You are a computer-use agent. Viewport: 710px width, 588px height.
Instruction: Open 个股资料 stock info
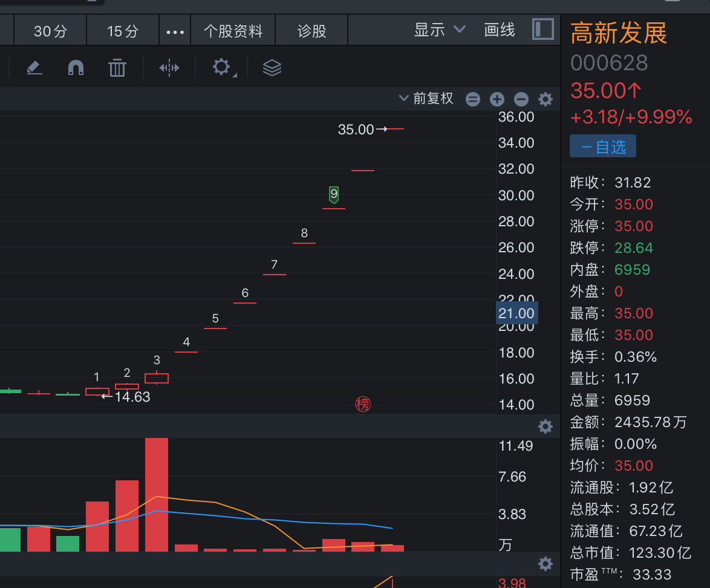pos(233,31)
